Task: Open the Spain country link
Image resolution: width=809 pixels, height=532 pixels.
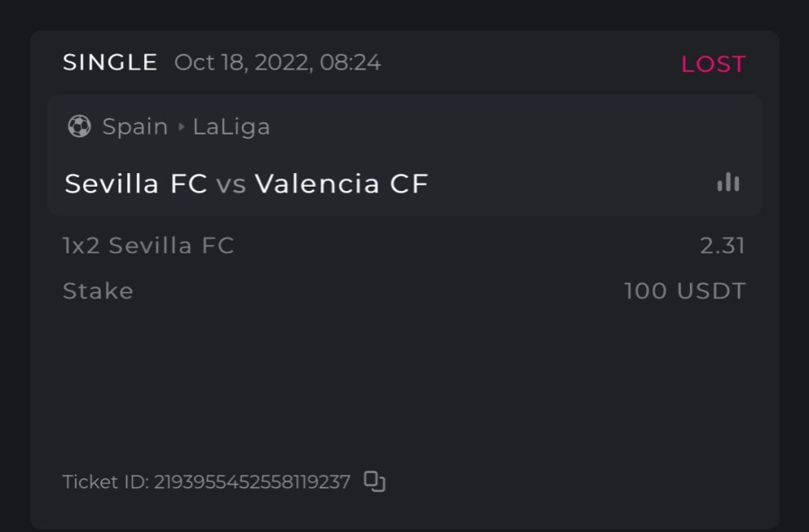Action: (x=135, y=127)
